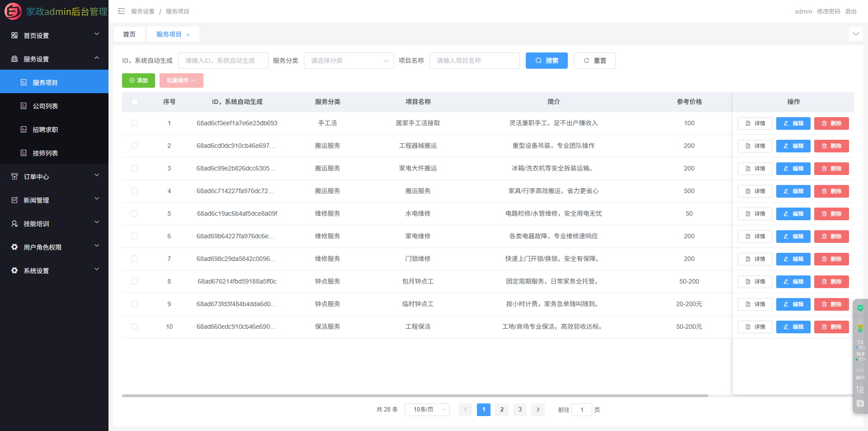The width and height of the screenshot is (868, 431).
Task: Click the 首页设置 grid icon in sidebar
Action: 14,35
